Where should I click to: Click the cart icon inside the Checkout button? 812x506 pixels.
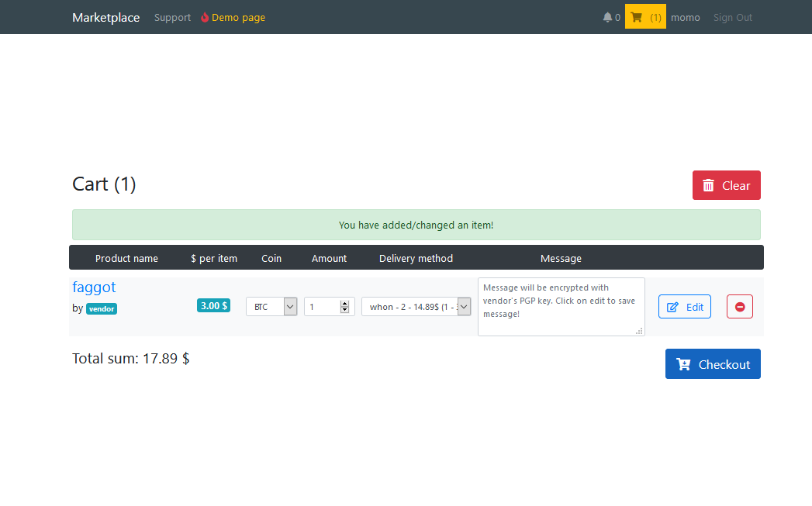pyautogui.click(x=684, y=363)
